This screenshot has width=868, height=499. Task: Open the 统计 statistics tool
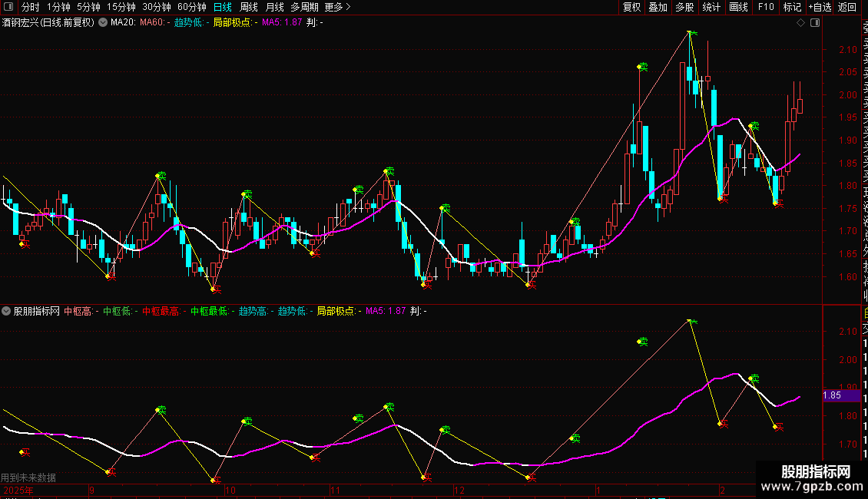(x=711, y=8)
